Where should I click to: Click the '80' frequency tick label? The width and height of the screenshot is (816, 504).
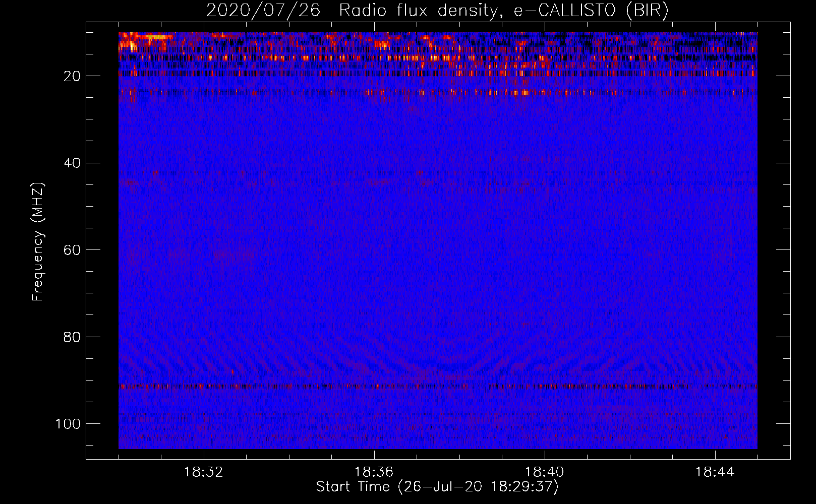[72, 337]
